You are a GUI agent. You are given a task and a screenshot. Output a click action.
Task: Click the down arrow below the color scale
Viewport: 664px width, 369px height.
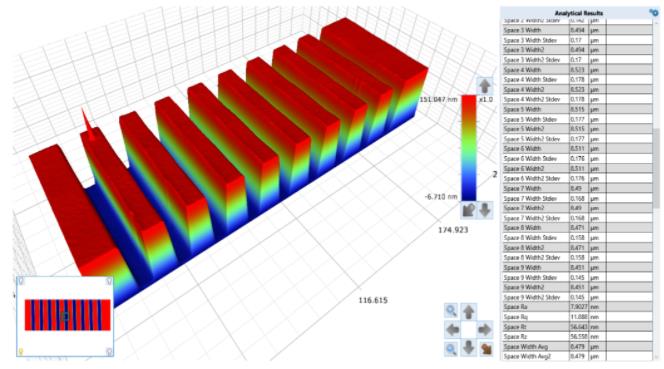coord(485,210)
